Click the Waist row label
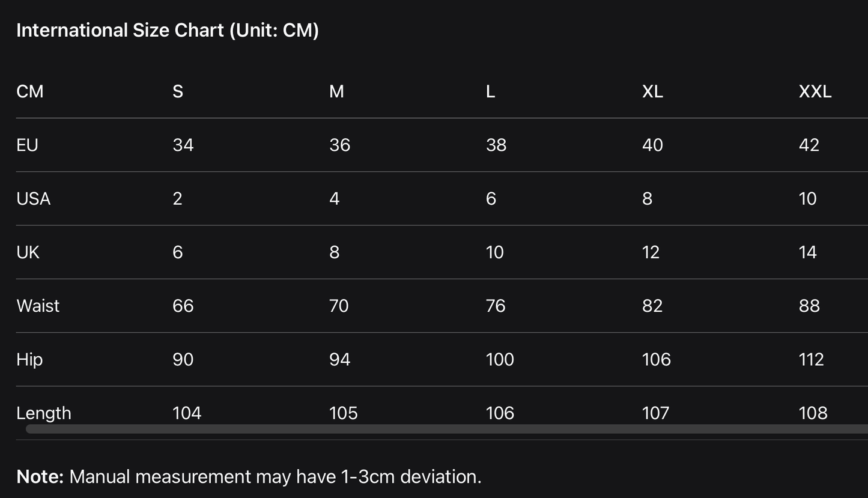The image size is (868, 498). click(x=38, y=306)
